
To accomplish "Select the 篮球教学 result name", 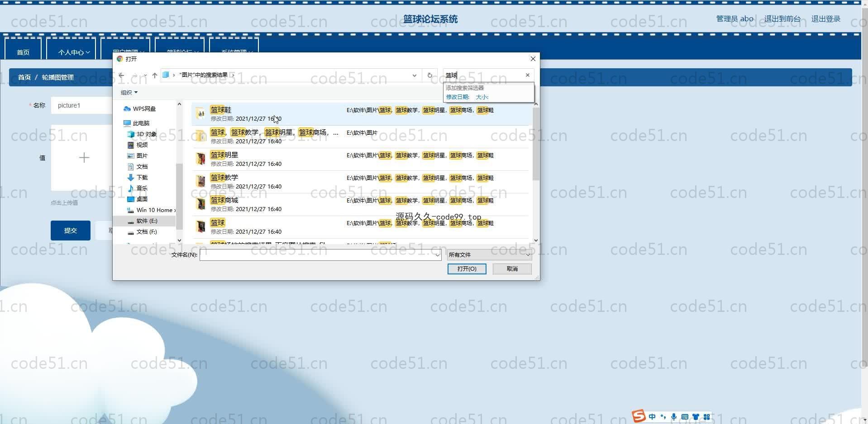I will 224,178.
